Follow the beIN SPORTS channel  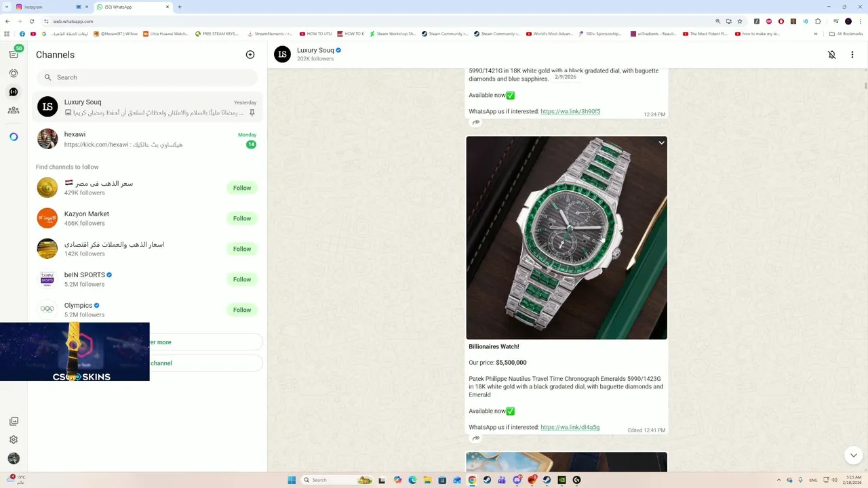pyautogui.click(x=242, y=279)
